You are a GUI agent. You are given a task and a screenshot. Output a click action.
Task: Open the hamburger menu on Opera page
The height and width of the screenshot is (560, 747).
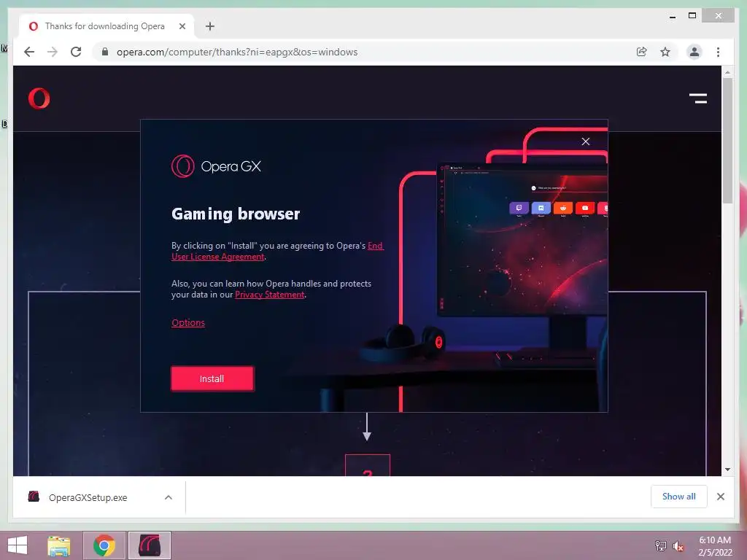pos(698,98)
